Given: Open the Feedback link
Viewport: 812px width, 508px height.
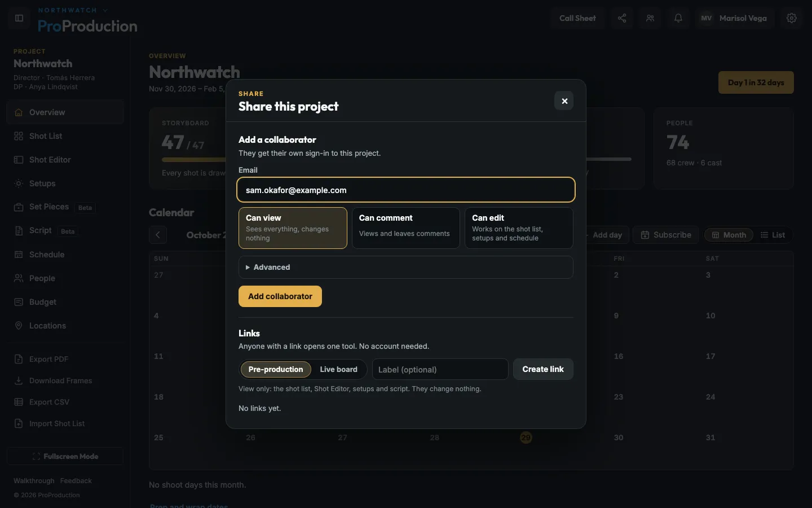Looking at the screenshot, I should point(76,481).
